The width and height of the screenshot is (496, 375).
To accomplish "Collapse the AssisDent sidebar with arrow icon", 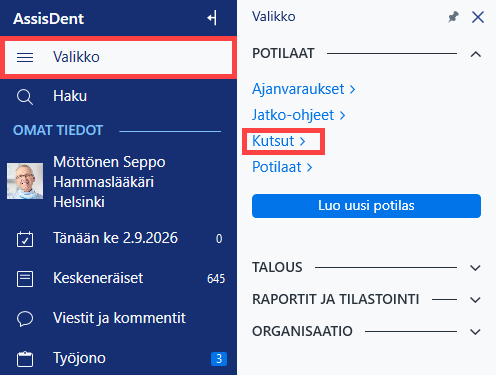I will pos(212,18).
